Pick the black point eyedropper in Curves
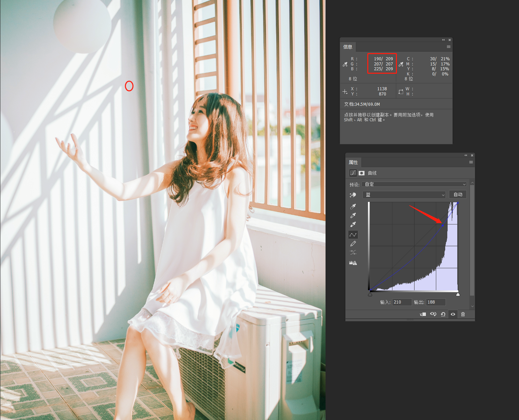This screenshot has width=519, height=420. click(353, 206)
